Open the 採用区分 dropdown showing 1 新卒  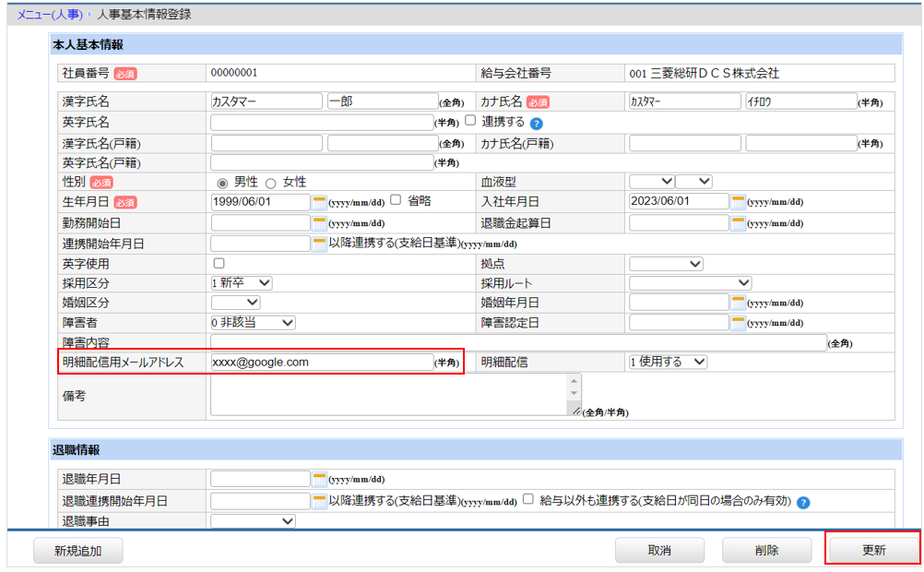241,283
